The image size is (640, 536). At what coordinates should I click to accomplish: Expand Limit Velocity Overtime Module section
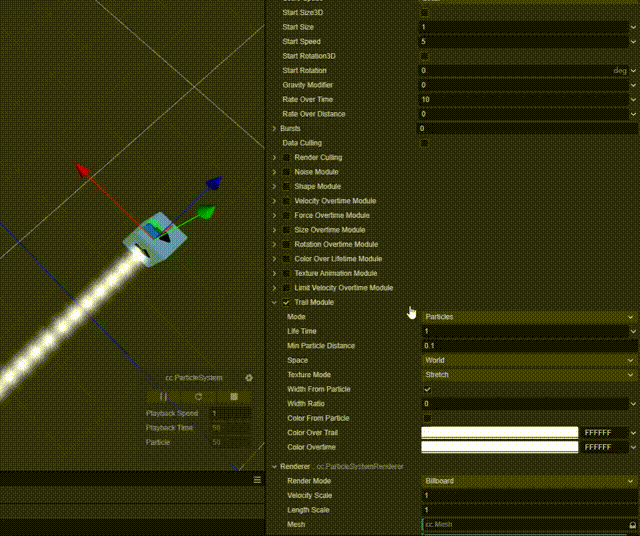click(x=274, y=288)
